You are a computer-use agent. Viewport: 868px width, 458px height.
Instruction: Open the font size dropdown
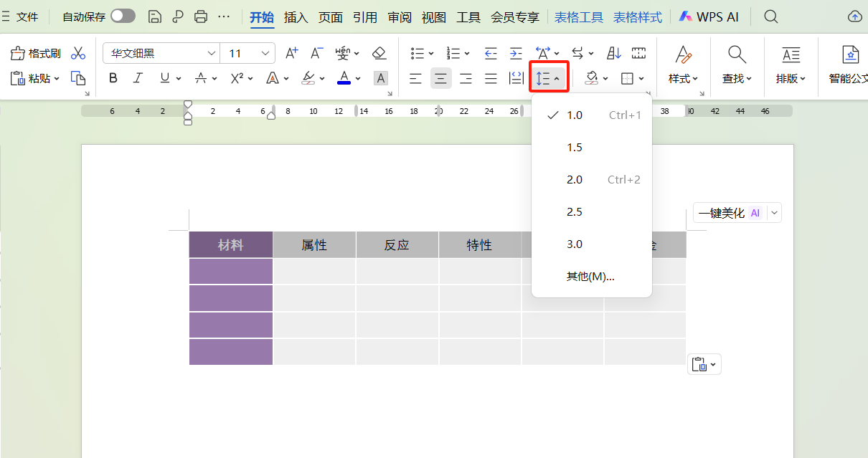(265, 53)
